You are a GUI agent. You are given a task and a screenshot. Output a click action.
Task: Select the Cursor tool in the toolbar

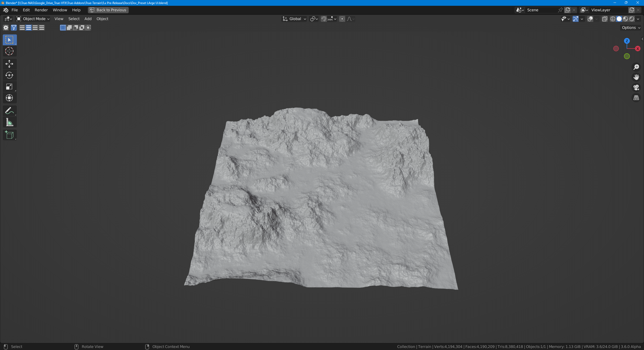[x=9, y=51]
